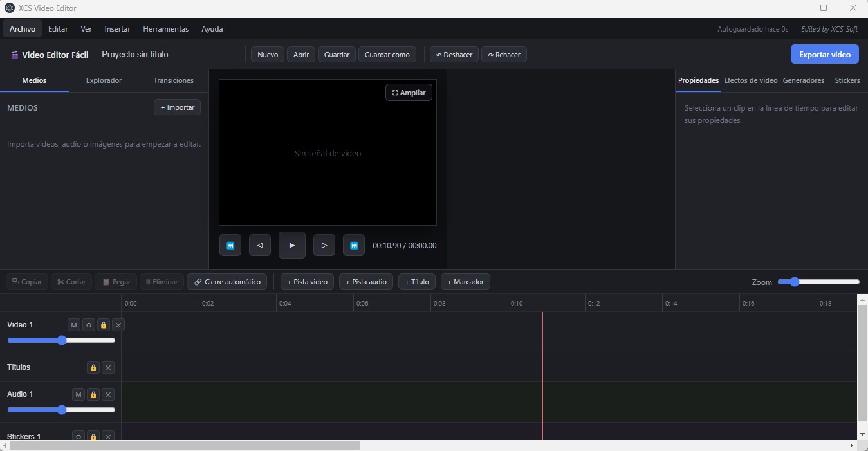Click the Audio 1 volume slider
The image size is (868, 451).
[x=62, y=410]
